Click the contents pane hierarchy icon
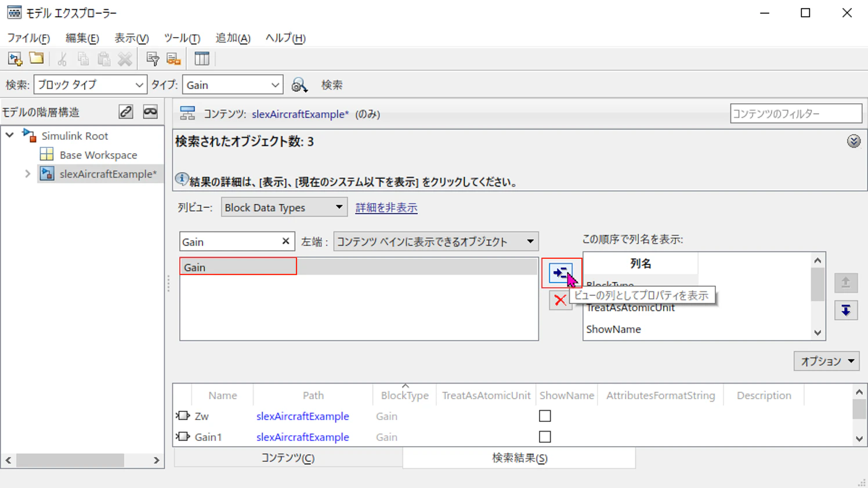 [x=187, y=113]
